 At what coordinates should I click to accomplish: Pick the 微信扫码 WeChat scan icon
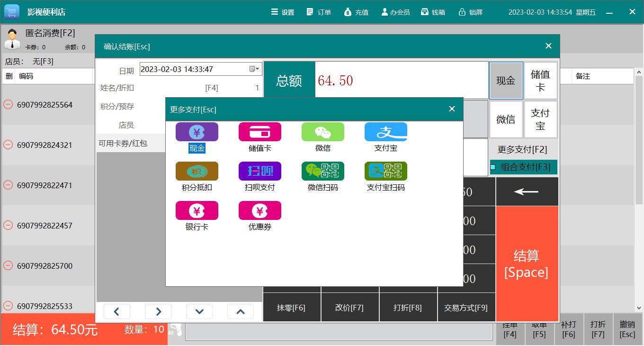point(322,172)
